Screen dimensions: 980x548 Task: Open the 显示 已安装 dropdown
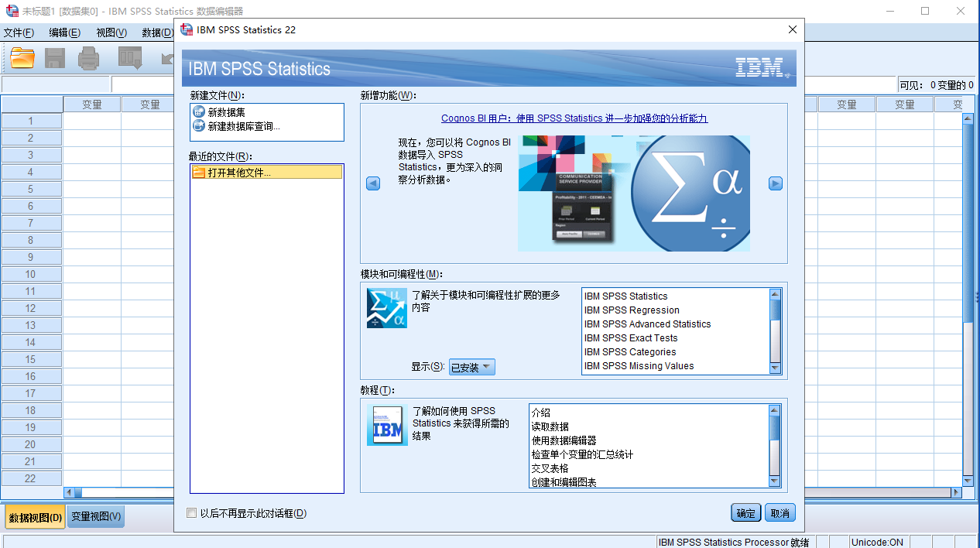(471, 367)
